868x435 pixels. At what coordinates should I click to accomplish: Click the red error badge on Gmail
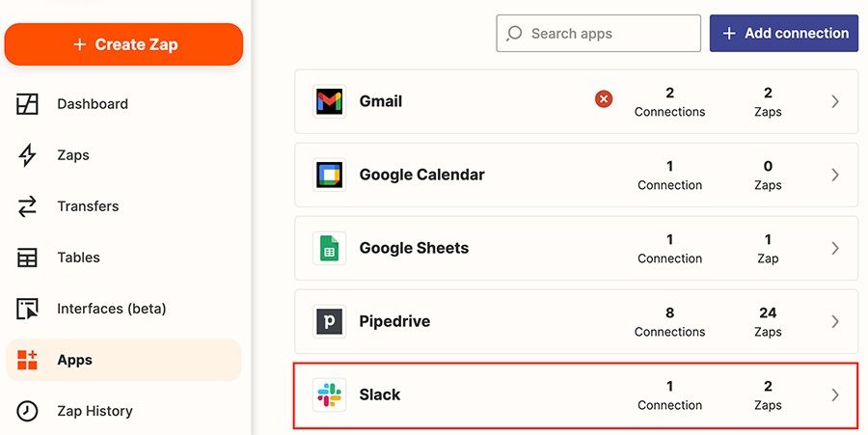click(x=604, y=99)
